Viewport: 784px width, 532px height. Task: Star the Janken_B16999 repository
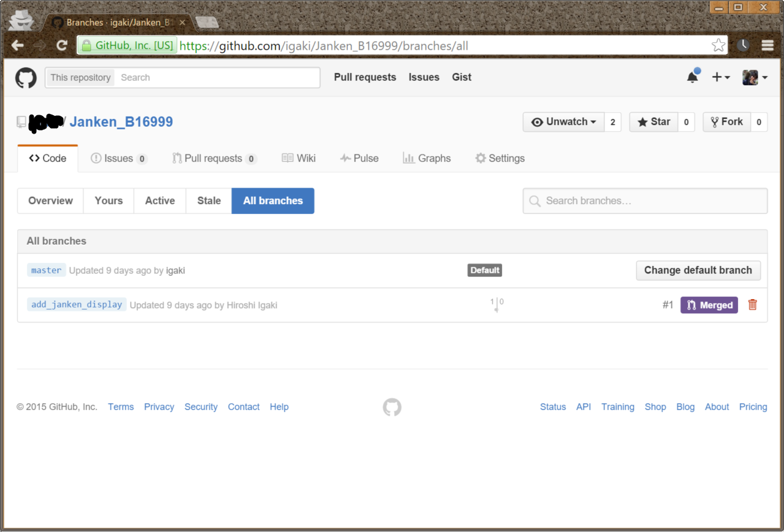(x=654, y=122)
